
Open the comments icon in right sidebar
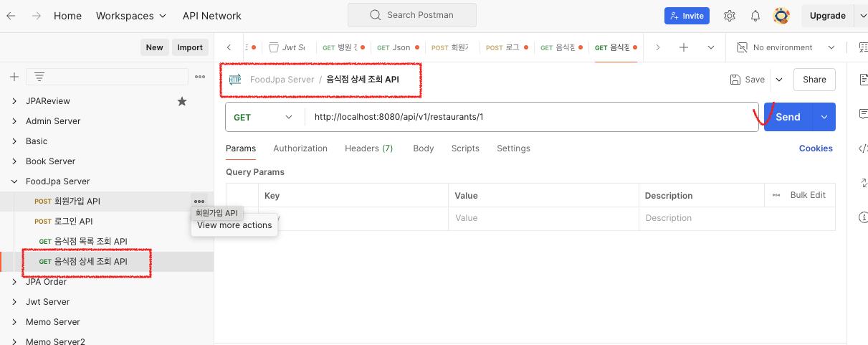click(863, 114)
